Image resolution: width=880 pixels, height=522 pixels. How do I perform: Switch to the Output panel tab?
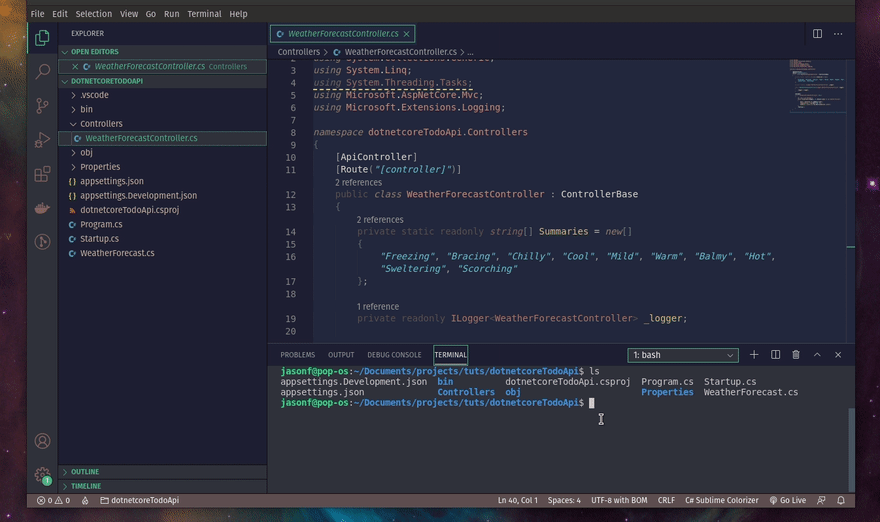click(x=341, y=355)
